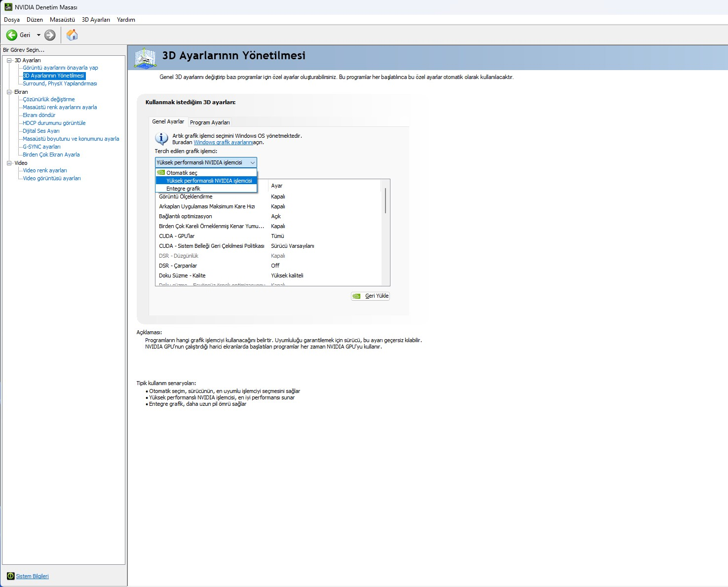Image resolution: width=728 pixels, height=587 pixels.
Task: Open the home icon in toolbar
Action: (x=72, y=35)
